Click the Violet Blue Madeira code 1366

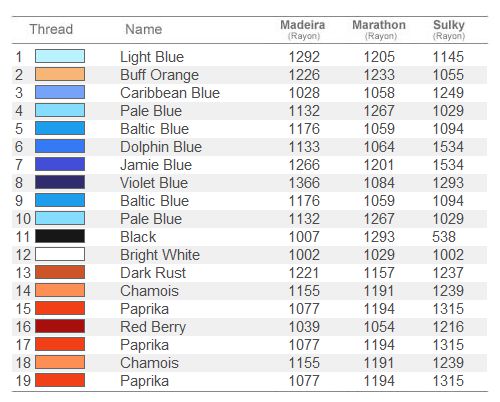304,183
